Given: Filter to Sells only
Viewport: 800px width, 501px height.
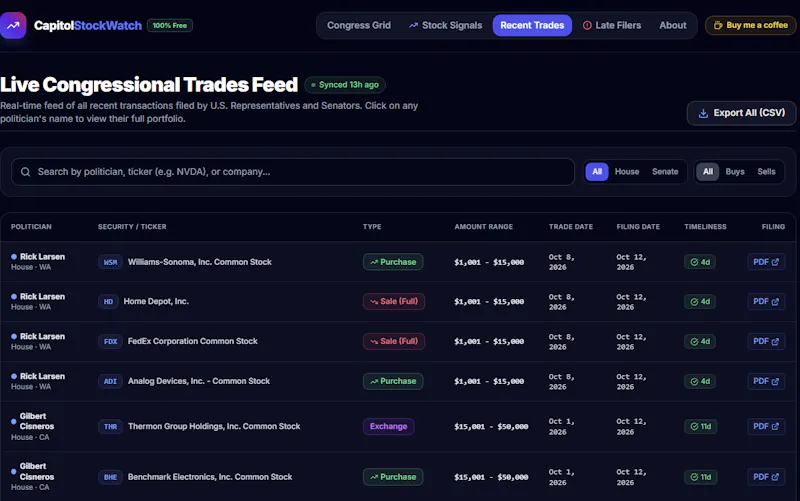Looking at the screenshot, I should [766, 172].
